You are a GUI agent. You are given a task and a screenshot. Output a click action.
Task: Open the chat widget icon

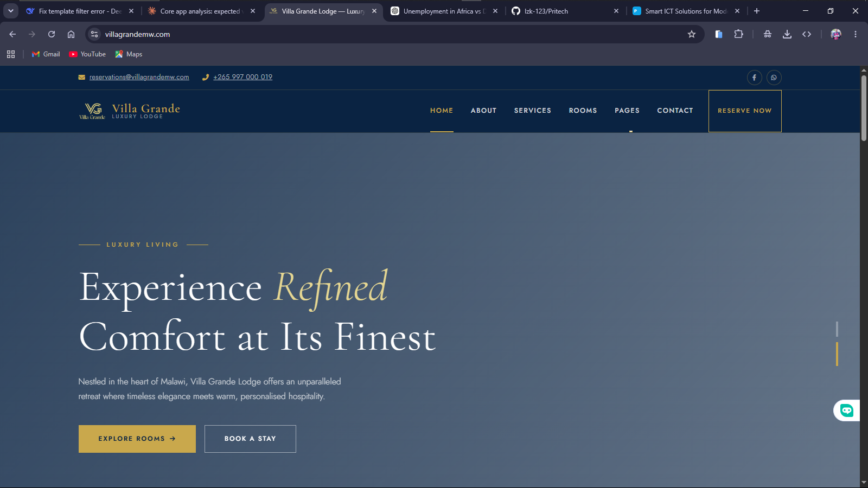click(x=846, y=410)
